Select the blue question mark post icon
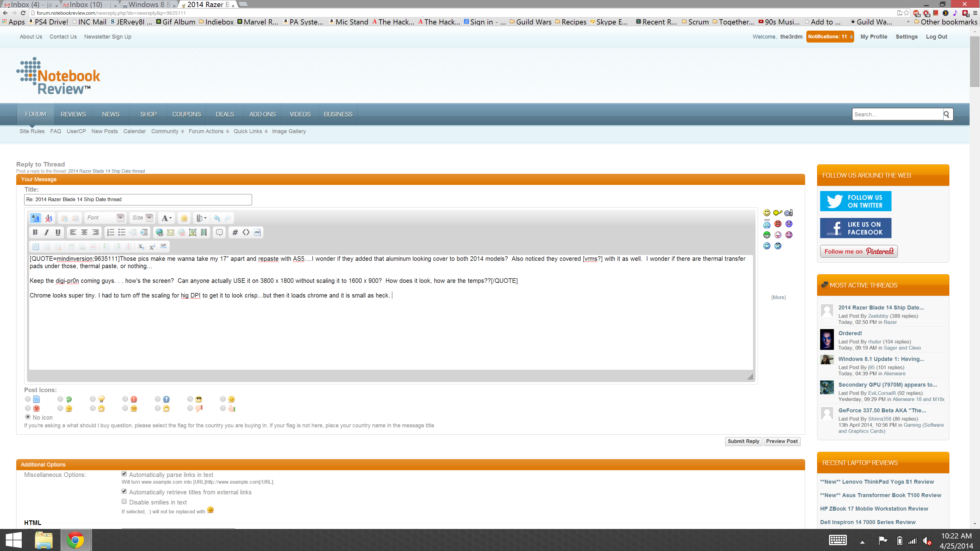 (x=157, y=399)
